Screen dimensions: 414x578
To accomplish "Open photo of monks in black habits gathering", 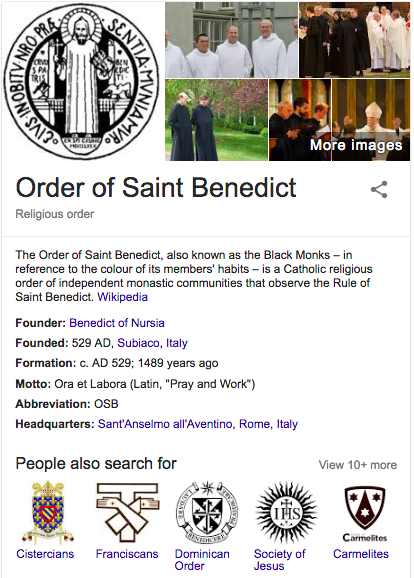I will (354, 40).
